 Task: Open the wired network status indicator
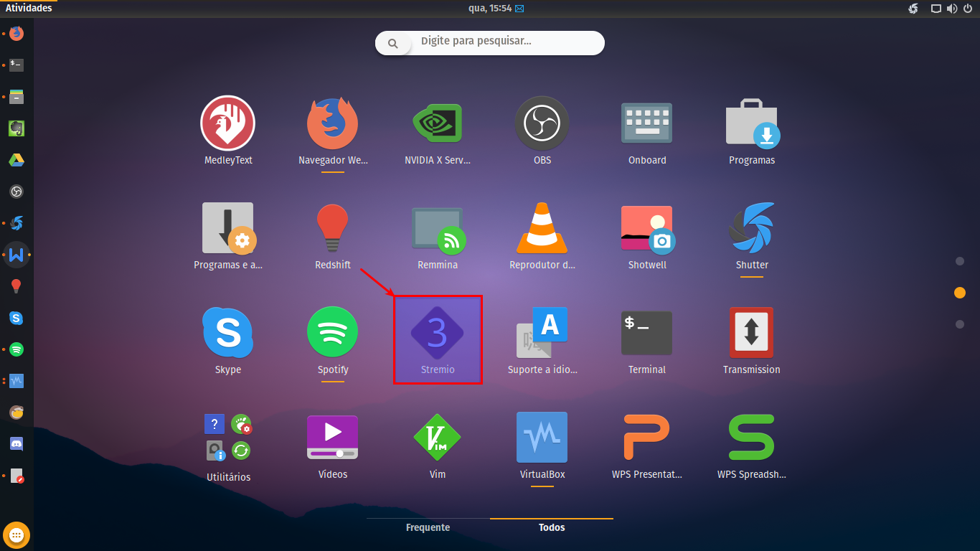(936, 9)
